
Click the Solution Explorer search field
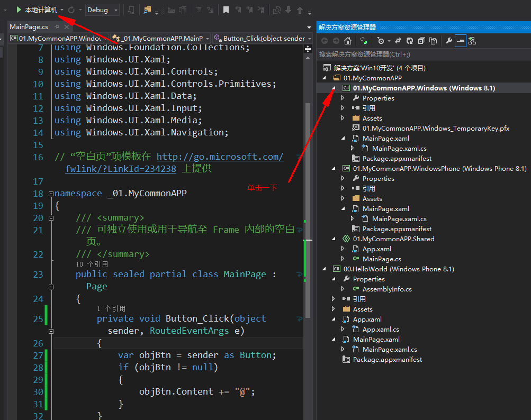[x=424, y=54]
